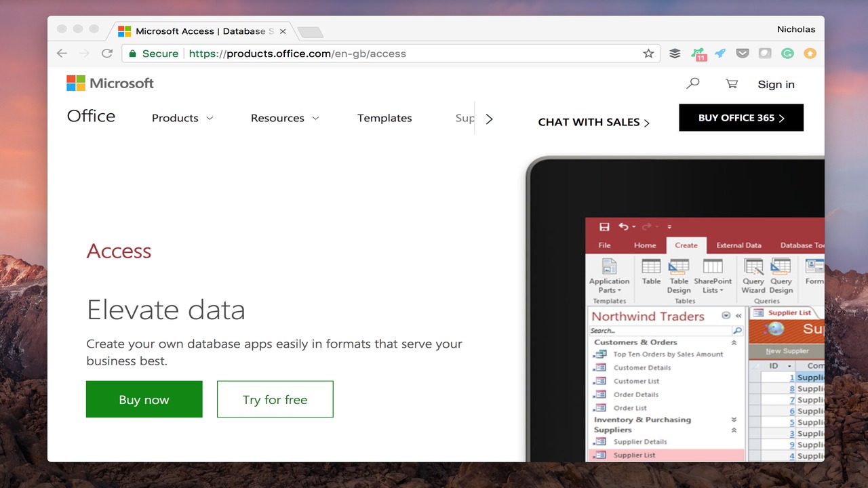
Task: Collapse the Suppliers group
Action: point(734,430)
